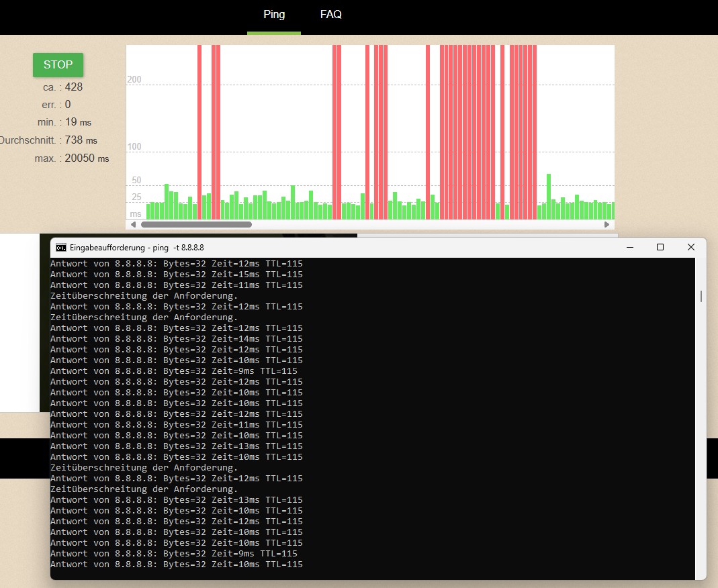Click the ca. count 428
The image size is (718, 588).
[x=74, y=87]
